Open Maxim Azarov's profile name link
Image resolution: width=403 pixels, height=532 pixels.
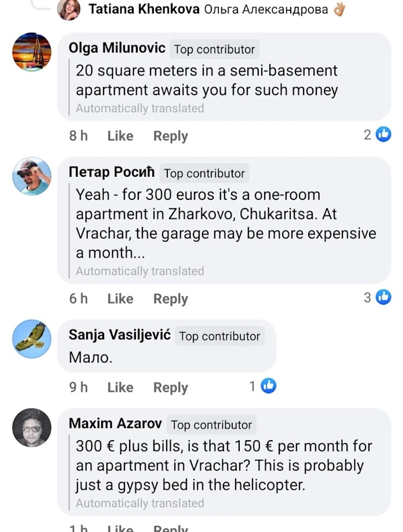pos(115,423)
